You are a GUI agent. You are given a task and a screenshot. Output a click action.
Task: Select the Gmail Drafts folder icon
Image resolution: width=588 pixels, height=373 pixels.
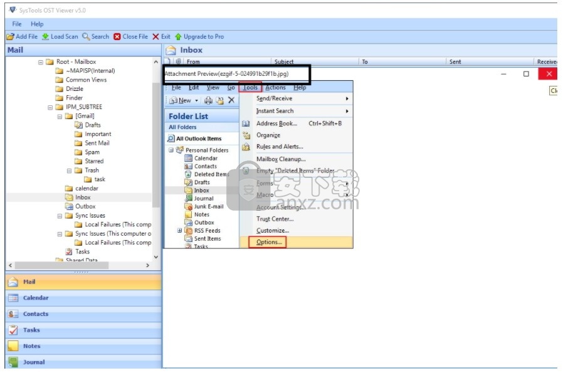78,125
